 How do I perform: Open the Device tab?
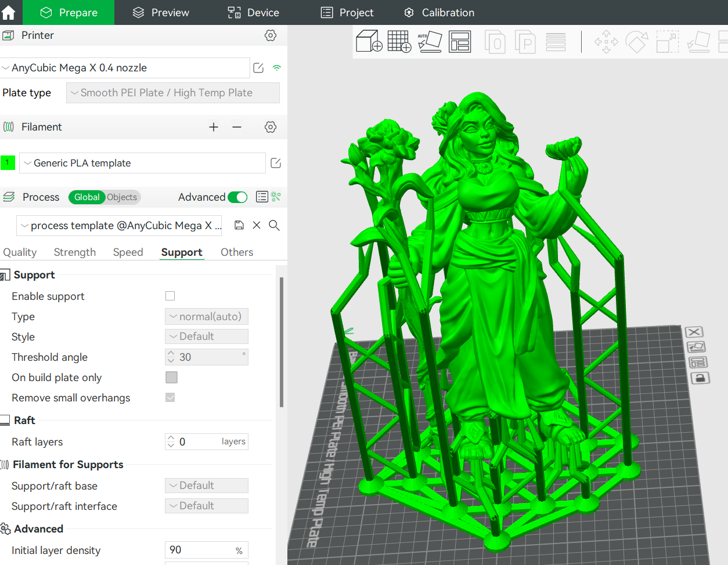click(x=253, y=12)
